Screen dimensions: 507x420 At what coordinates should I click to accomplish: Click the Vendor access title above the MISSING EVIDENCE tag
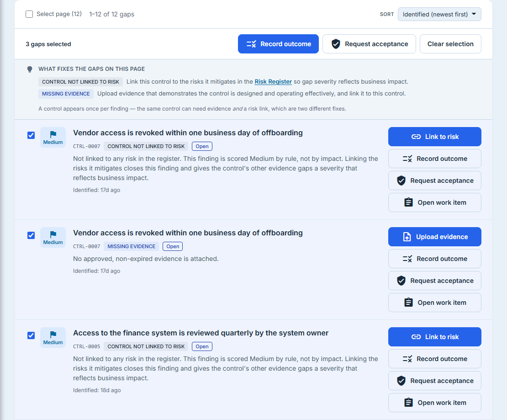188,233
